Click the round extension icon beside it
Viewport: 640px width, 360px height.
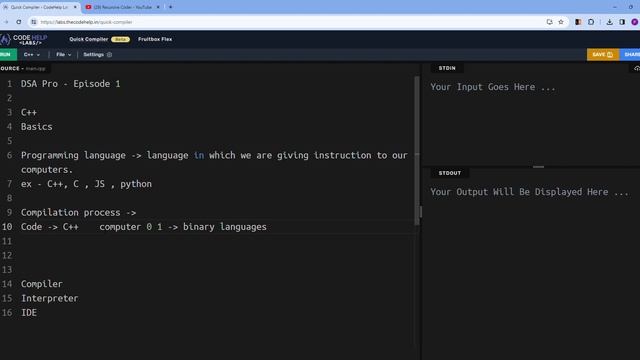click(x=591, y=22)
